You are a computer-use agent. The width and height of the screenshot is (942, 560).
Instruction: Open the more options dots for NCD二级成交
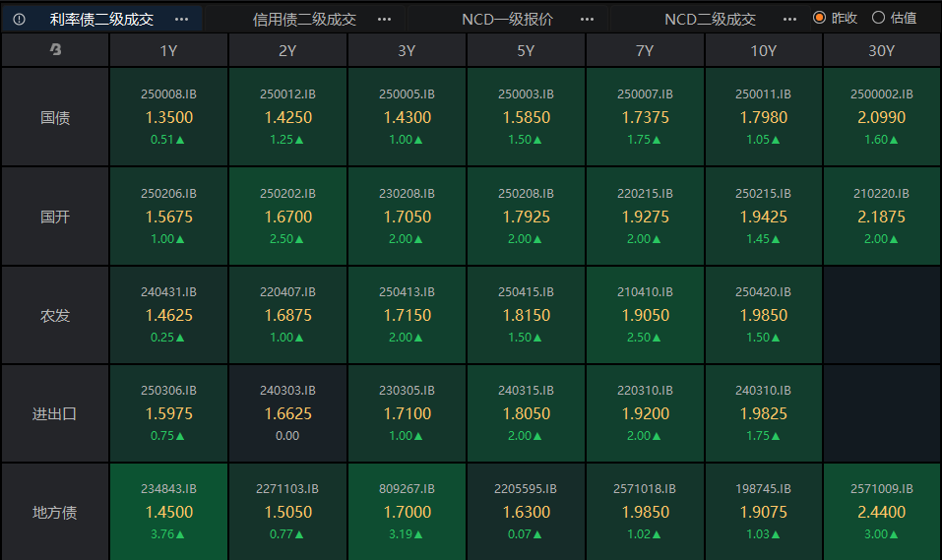coord(790,20)
